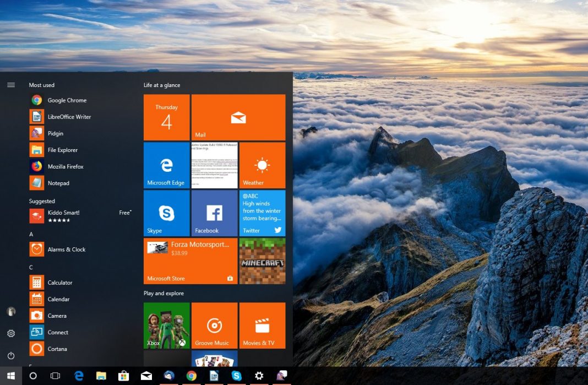Screen dimensions: 588x385
Task: Open user account picture in Start sidebar
Action: pyautogui.click(x=11, y=311)
